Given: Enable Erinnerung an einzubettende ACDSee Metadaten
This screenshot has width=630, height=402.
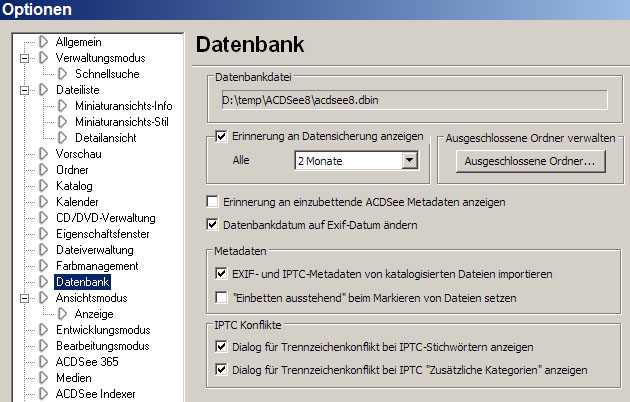Looking at the screenshot, I should 212,201.
